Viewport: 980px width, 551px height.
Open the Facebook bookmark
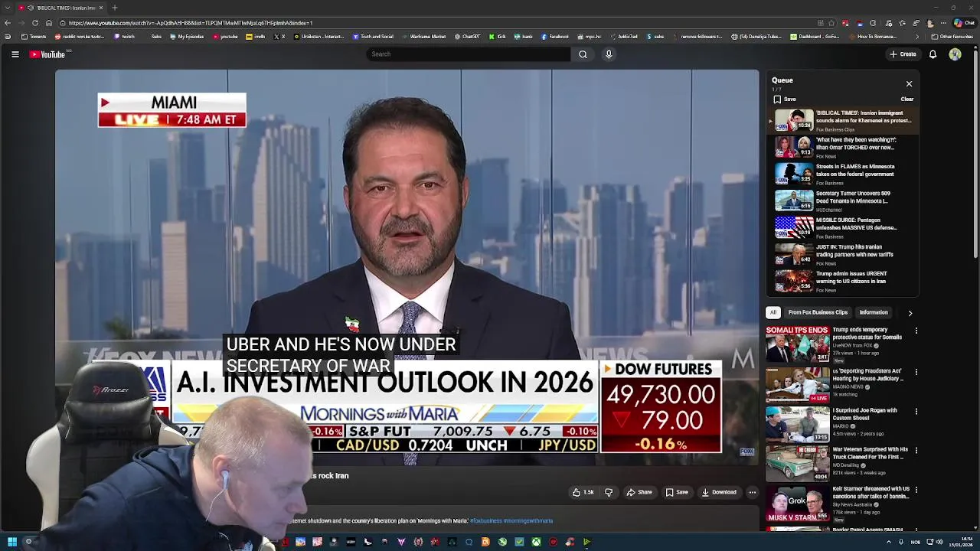point(555,37)
